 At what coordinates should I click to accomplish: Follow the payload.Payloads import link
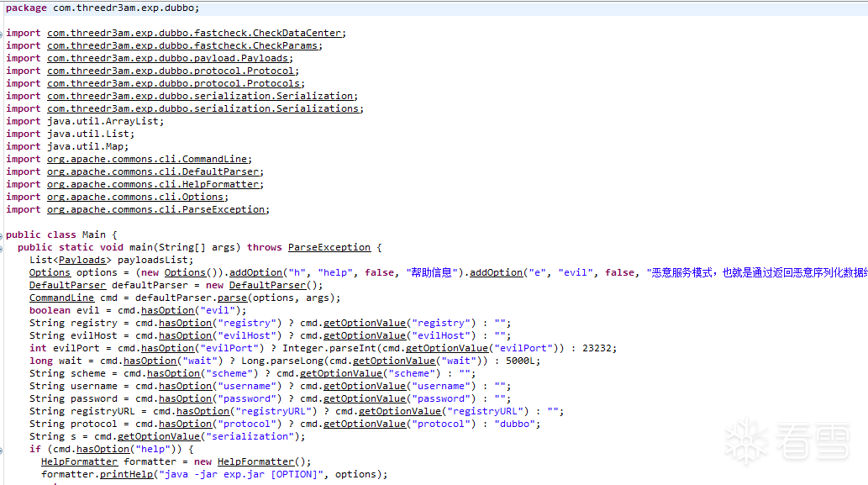(x=168, y=58)
